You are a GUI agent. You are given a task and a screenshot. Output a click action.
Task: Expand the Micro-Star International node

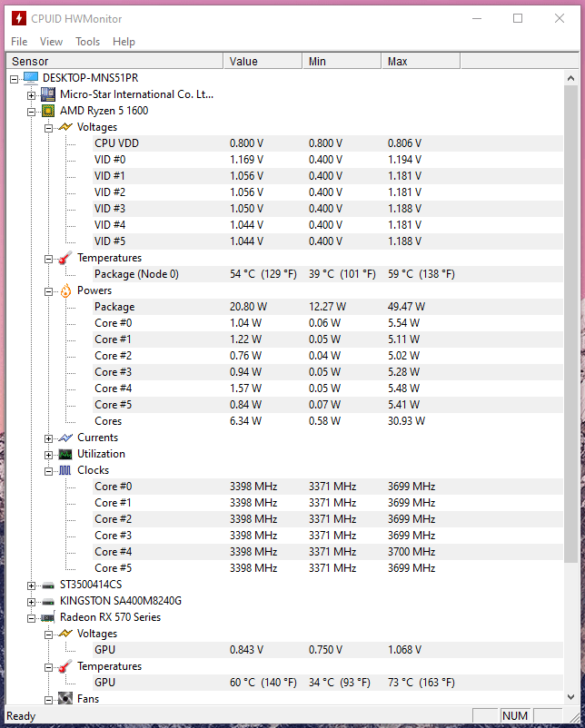click(31, 95)
